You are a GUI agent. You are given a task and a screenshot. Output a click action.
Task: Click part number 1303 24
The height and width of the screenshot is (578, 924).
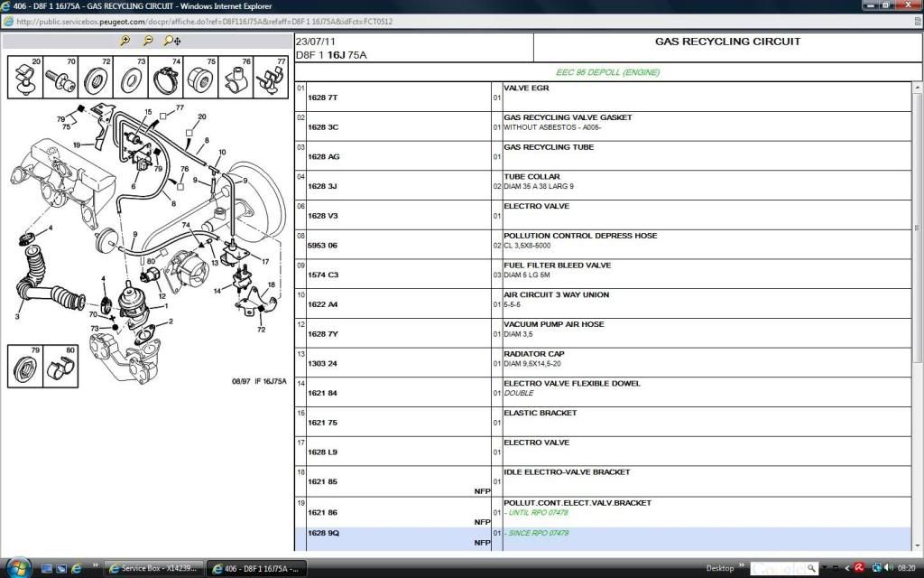[322, 363]
